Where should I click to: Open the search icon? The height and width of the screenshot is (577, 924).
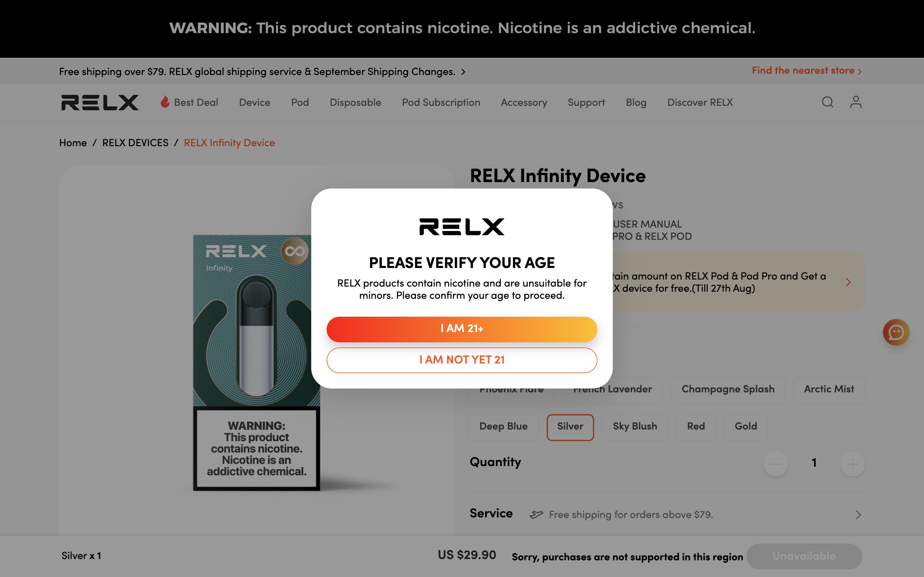click(x=827, y=102)
